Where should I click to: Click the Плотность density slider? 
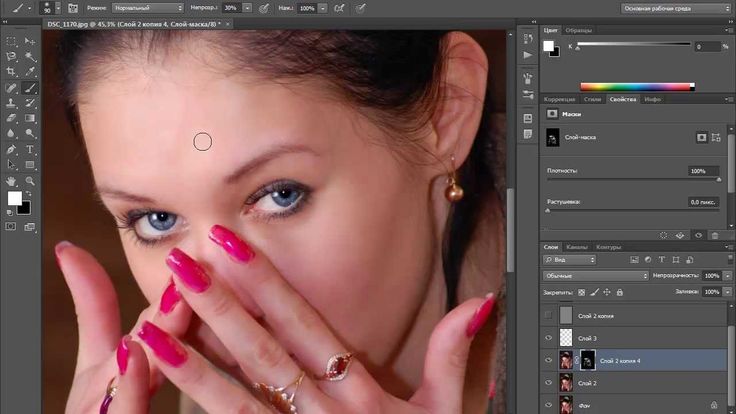point(633,179)
